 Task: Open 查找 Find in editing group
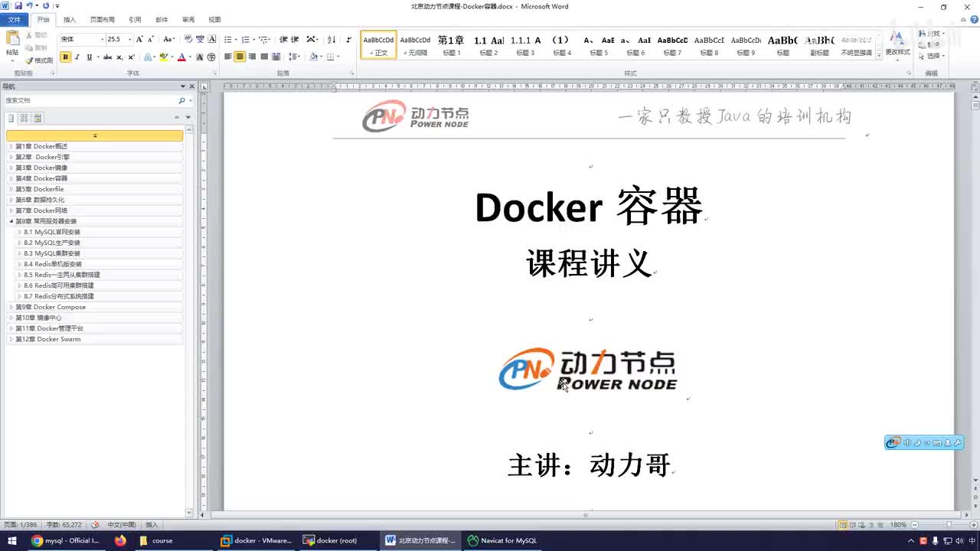(x=933, y=34)
